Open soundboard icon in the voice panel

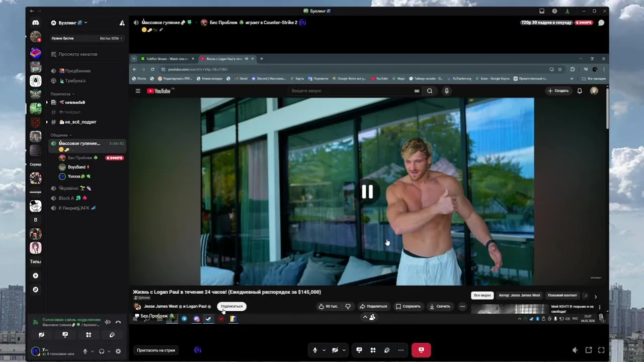pyautogui.click(x=112, y=335)
